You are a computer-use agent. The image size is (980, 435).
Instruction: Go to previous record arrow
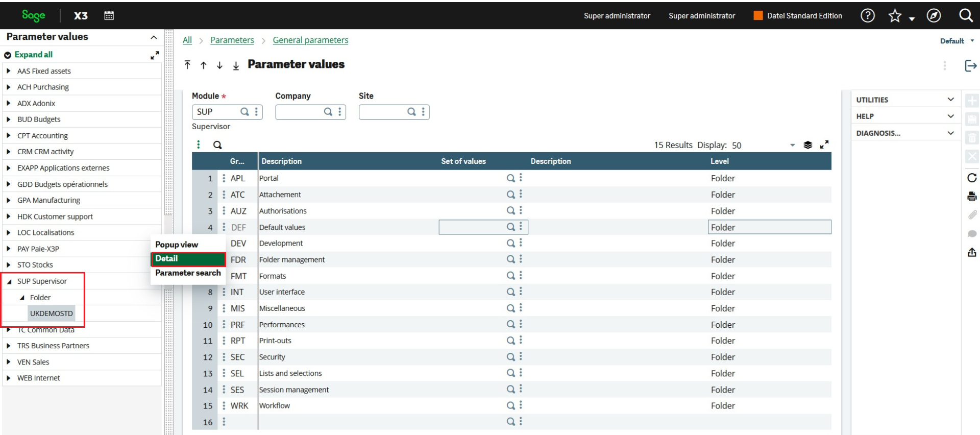pyautogui.click(x=203, y=65)
